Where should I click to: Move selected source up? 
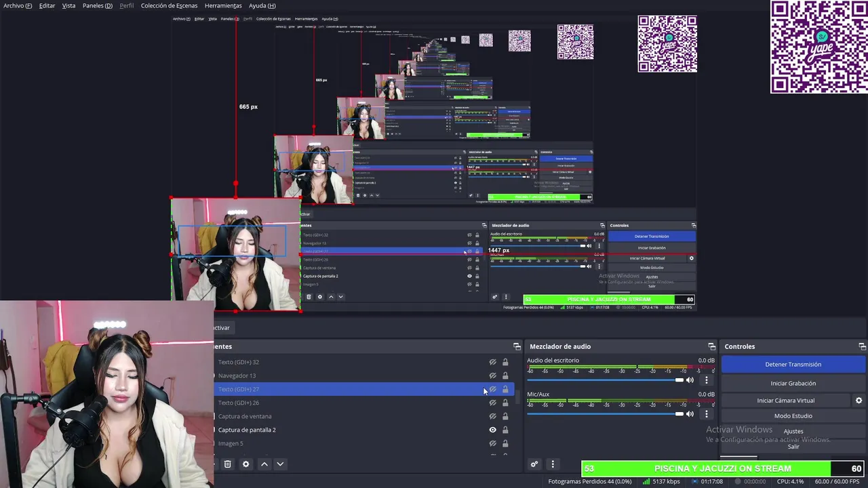pos(264,464)
